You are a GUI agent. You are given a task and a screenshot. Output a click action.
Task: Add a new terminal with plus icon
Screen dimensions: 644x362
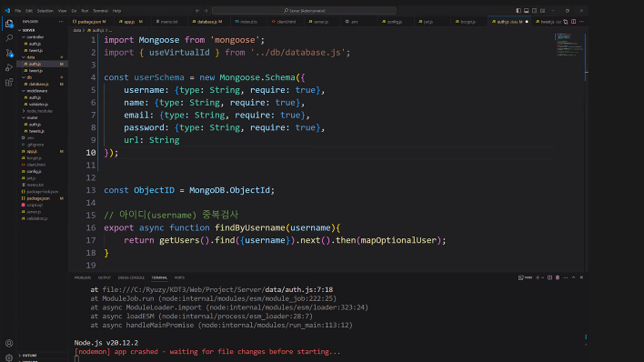pos(538,277)
